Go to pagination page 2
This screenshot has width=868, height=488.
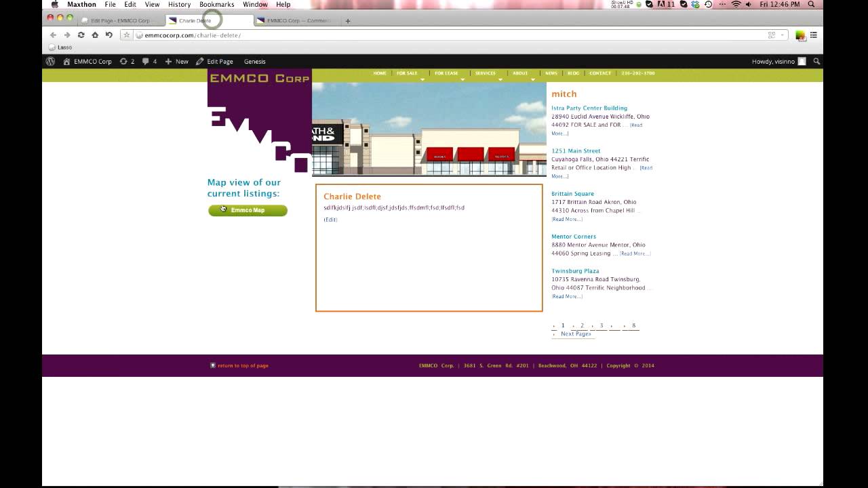click(582, 325)
